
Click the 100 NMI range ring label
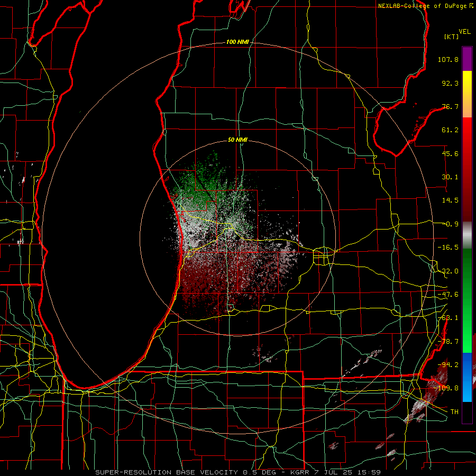[x=237, y=42]
